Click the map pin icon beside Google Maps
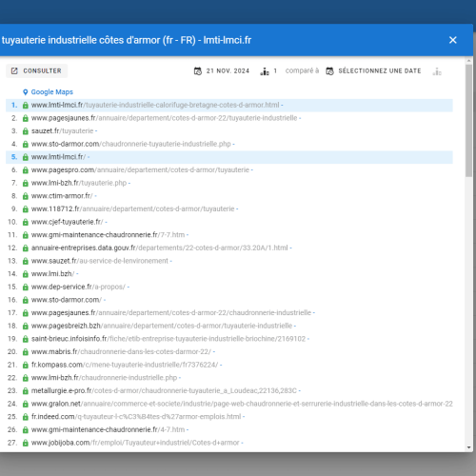This screenshot has width=476, height=476. point(26,92)
